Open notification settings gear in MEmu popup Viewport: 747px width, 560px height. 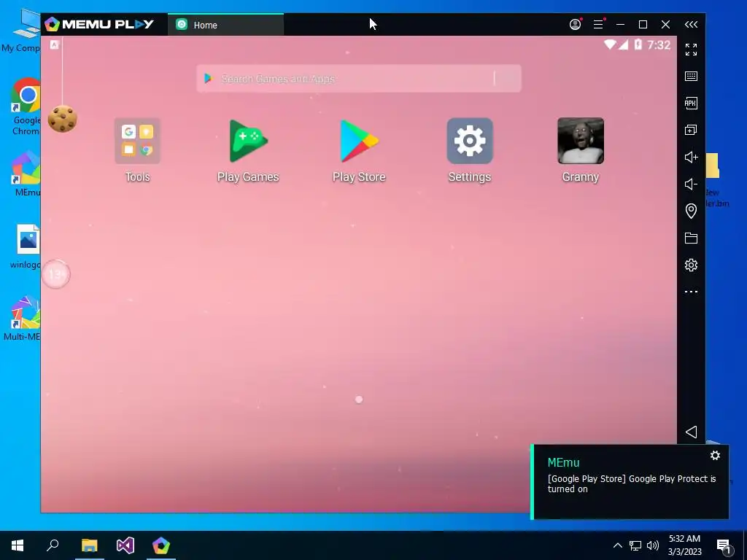(715, 456)
